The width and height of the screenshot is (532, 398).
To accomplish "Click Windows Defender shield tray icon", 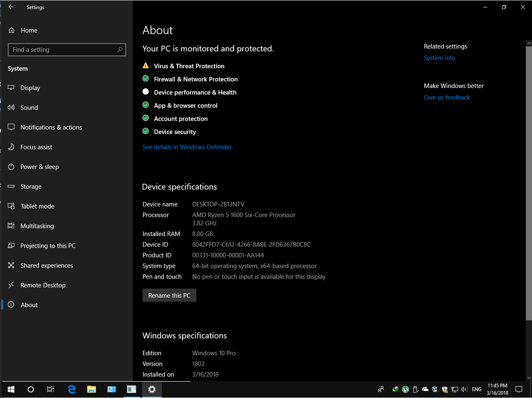I will click(x=444, y=389).
